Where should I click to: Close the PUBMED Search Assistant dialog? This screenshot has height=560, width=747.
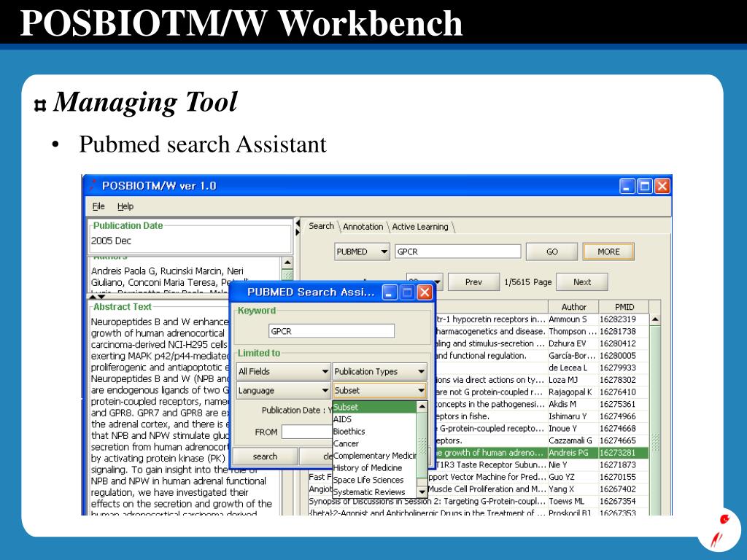point(425,292)
